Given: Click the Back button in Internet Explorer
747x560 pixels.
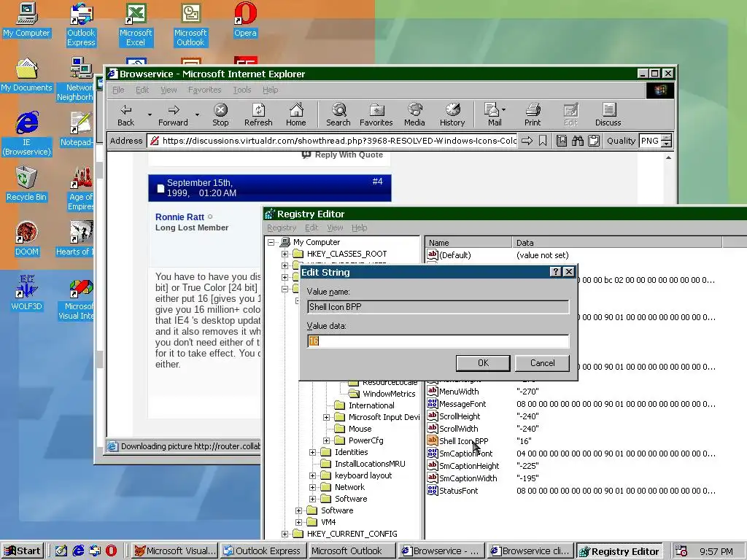Looking at the screenshot, I should (x=125, y=115).
